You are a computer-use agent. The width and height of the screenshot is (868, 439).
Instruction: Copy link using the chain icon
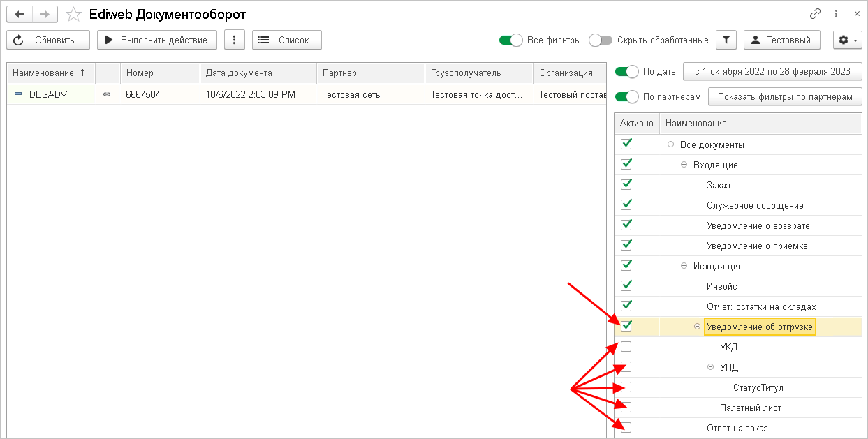tap(815, 14)
